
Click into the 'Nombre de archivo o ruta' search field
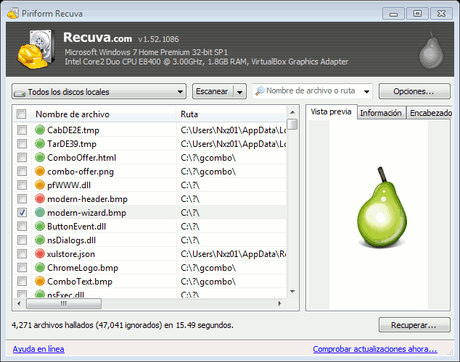tap(311, 91)
